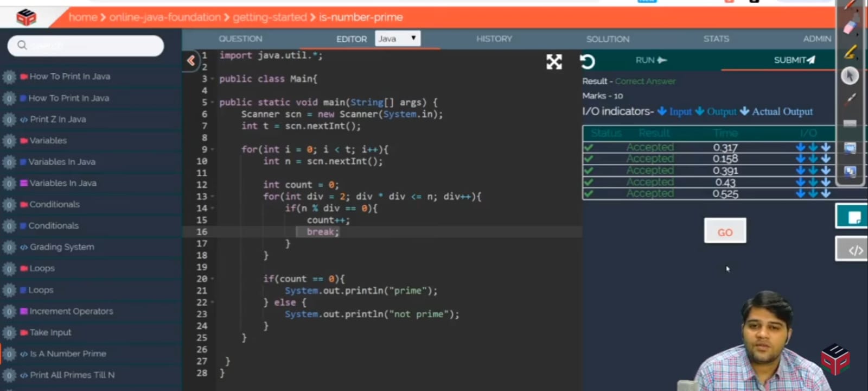The height and width of the screenshot is (391, 868).
Task: Select the eraser tool in annotation toolbar
Action: tap(850, 27)
